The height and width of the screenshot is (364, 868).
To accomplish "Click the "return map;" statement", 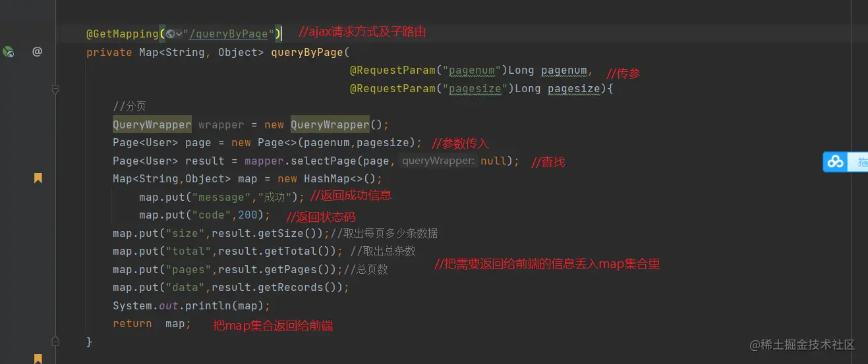I will pos(152,324).
